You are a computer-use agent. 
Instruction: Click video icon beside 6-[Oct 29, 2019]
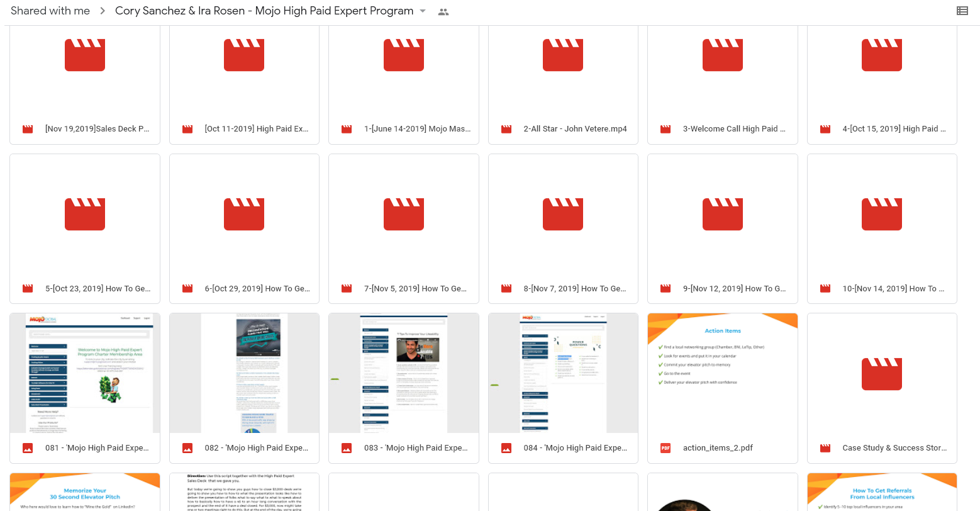(187, 289)
